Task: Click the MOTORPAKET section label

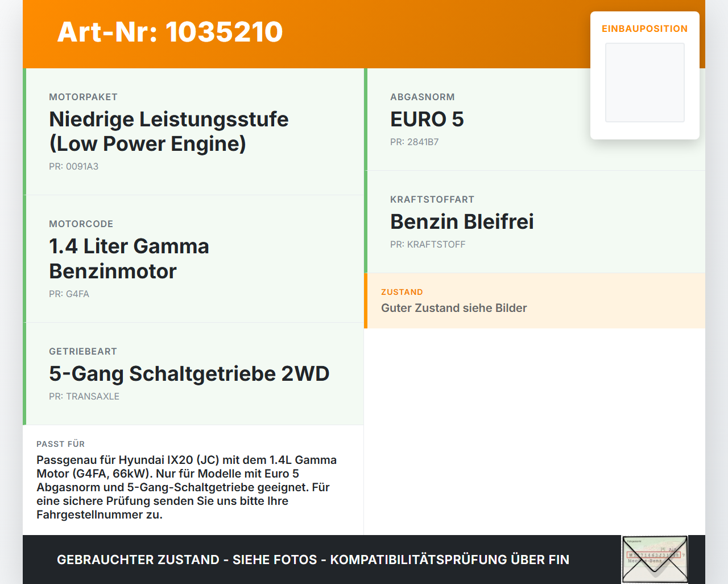Action: click(84, 97)
